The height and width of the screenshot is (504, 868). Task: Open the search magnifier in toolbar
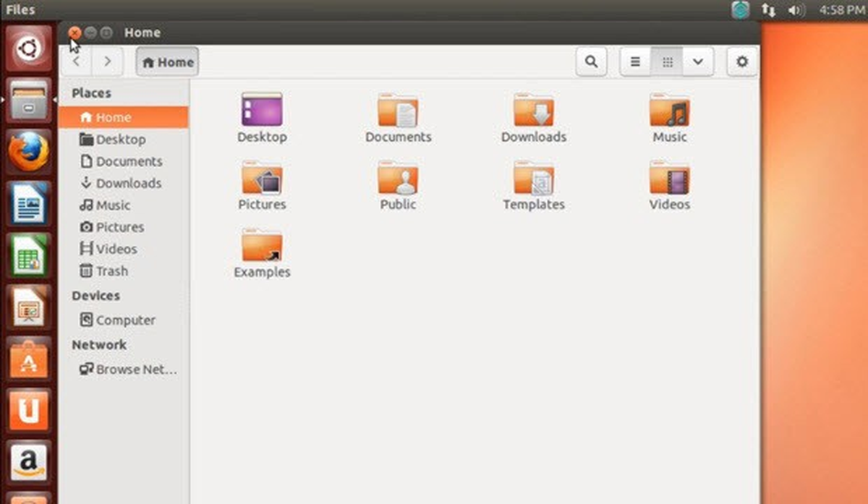591,62
